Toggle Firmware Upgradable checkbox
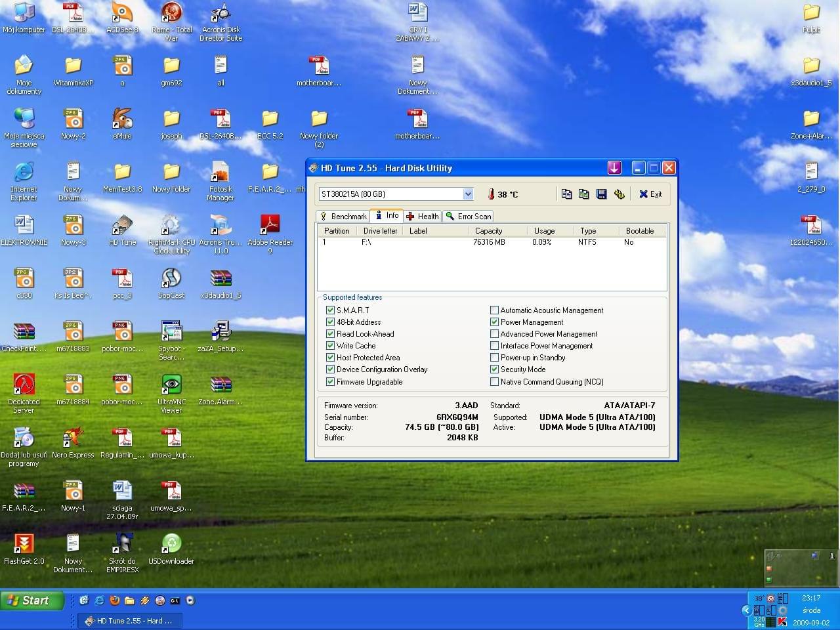Viewport: 840px width, 630px height. click(330, 382)
